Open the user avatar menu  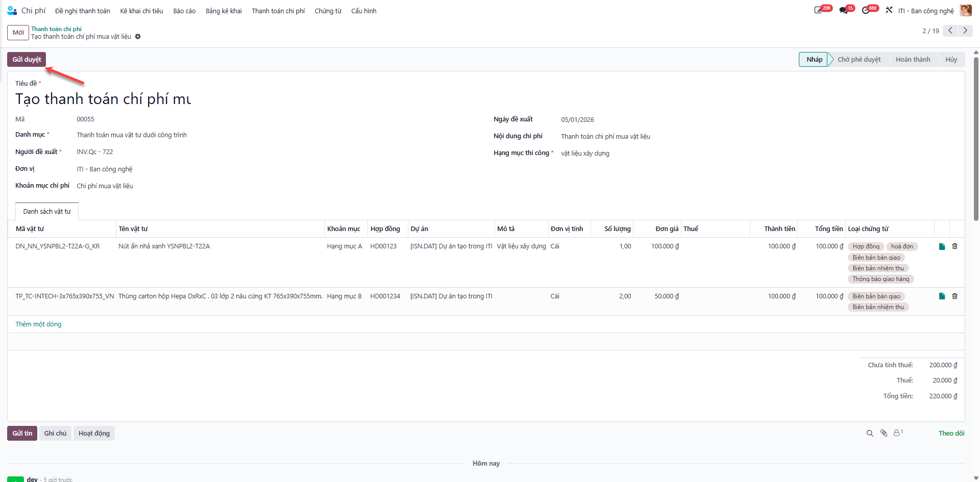(966, 10)
